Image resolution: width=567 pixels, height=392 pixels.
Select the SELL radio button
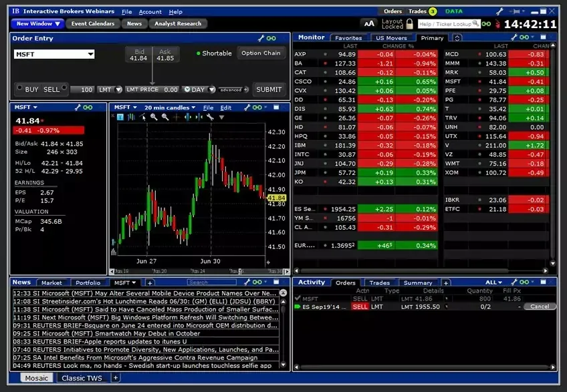tap(64, 87)
